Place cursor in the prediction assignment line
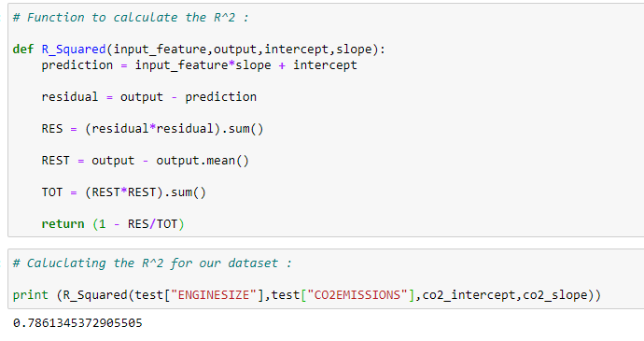Viewport: 644px width, 341px height. 199,65
